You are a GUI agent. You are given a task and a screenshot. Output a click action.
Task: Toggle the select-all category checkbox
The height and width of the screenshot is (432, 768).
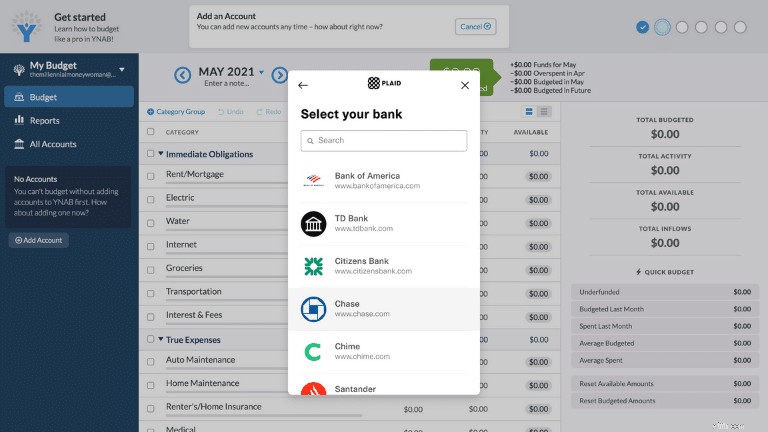click(150, 132)
